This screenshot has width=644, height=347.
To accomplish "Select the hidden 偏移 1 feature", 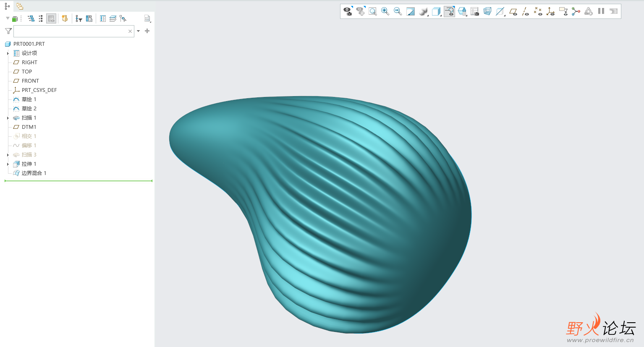I will [x=29, y=146].
